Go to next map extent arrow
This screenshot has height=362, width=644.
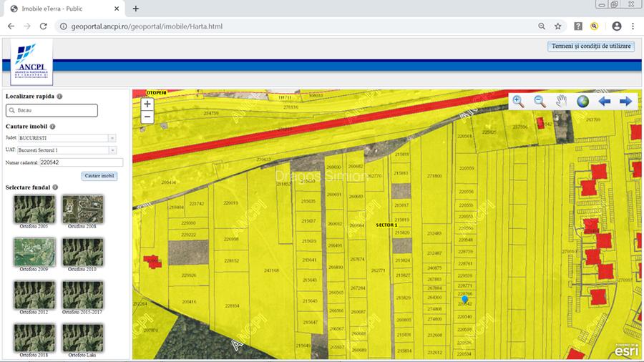point(626,101)
